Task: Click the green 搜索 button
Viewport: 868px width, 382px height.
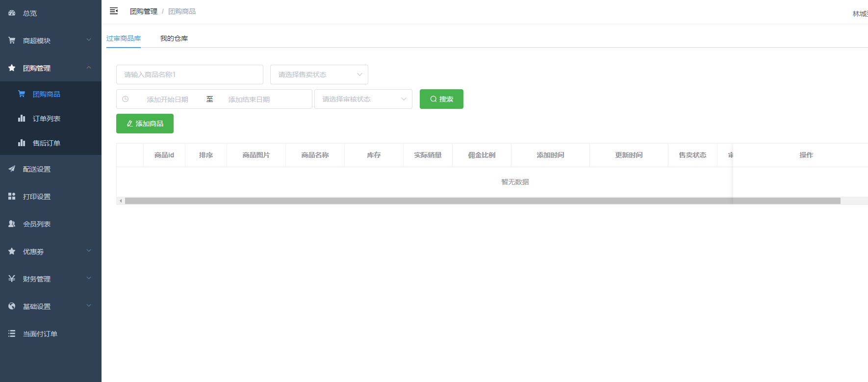Action: 441,99
